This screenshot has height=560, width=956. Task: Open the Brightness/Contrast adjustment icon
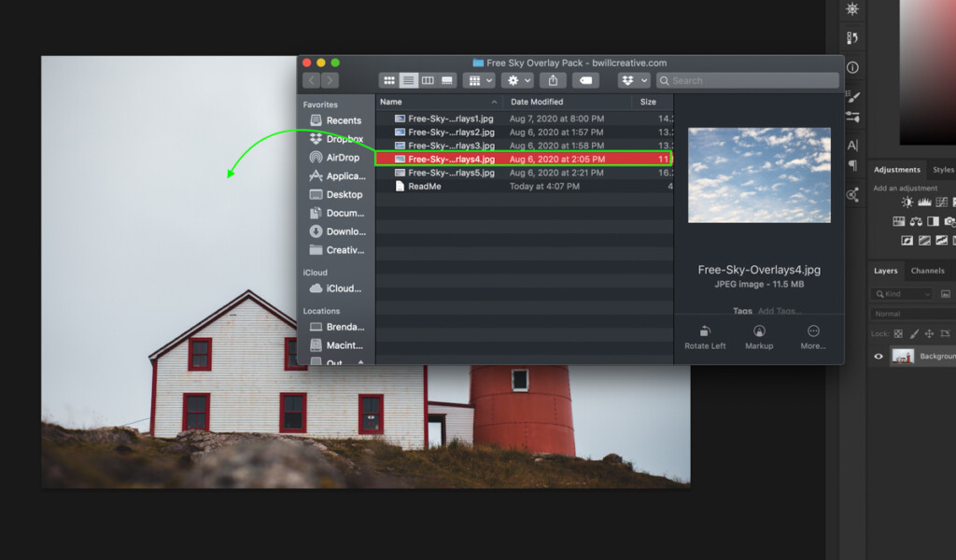907,203
